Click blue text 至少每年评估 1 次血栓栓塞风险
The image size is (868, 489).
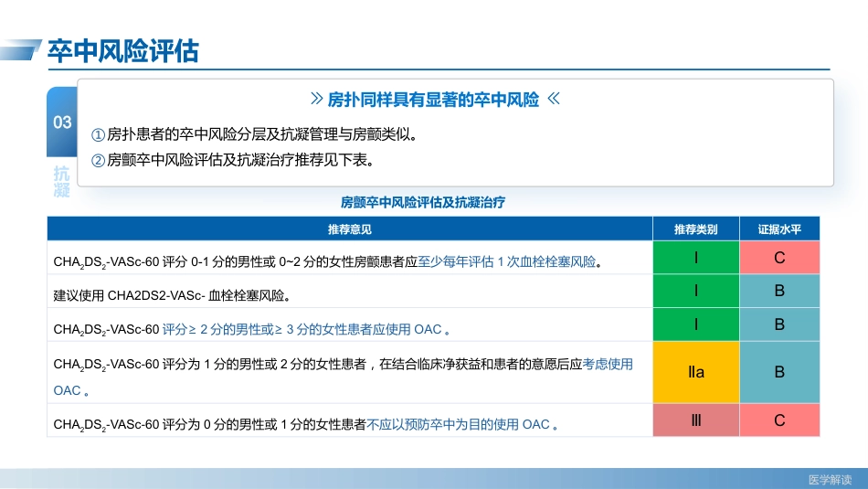point(506,261)
